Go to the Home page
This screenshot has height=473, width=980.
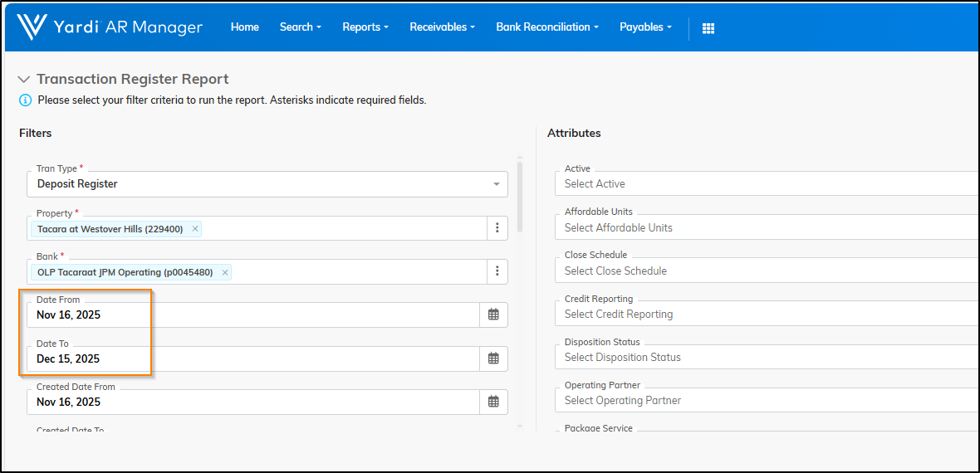244,27
